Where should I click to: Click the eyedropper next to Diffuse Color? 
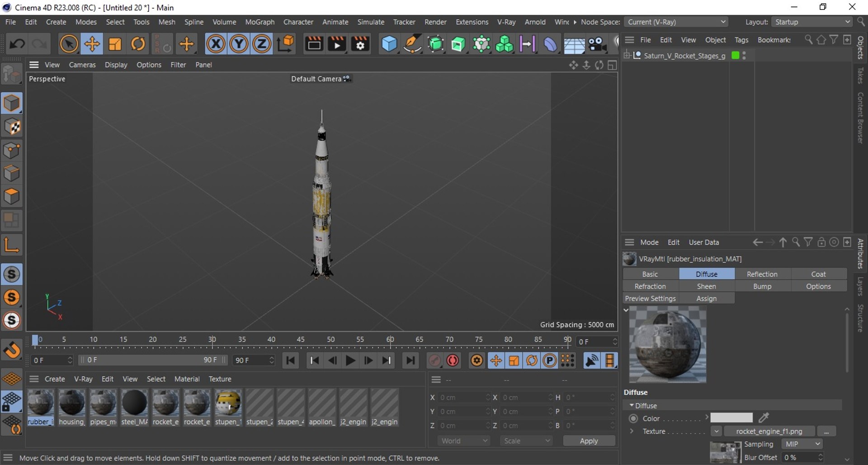(x=764, y=418)
